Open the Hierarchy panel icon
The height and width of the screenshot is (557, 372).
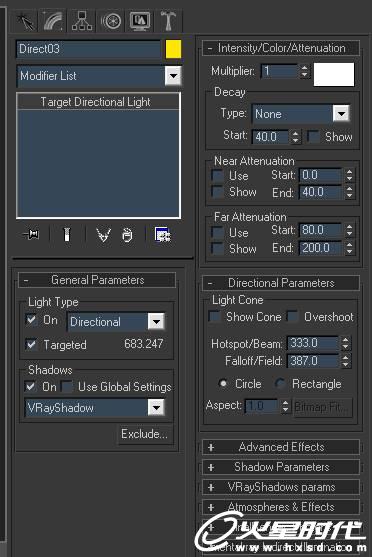[82, 21]
